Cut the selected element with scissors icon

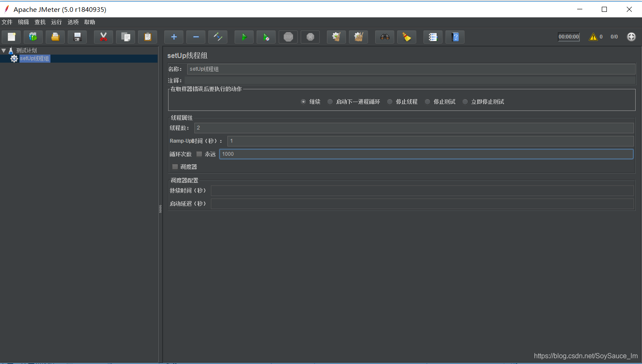tap(103, 37)
